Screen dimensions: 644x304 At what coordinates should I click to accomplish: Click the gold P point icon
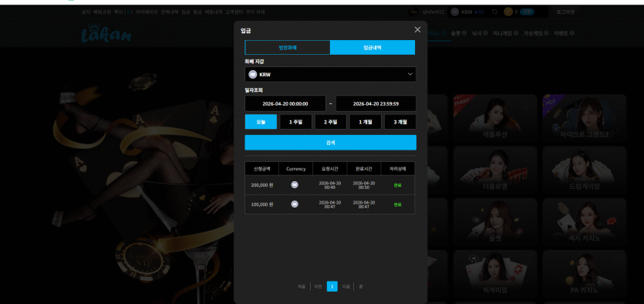click(508, 12)
